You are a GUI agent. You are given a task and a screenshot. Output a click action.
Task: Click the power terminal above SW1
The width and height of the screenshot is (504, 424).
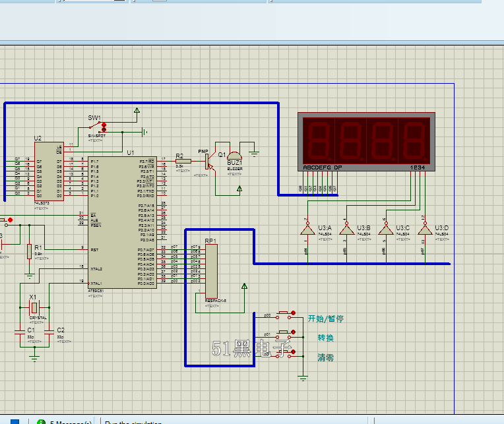pyautogui.click(x=137, y=111)
